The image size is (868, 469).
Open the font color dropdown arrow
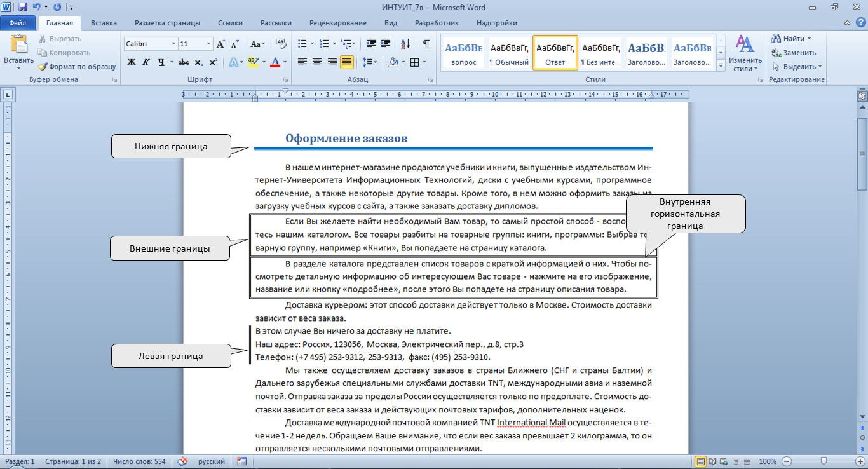coord(285,62)
